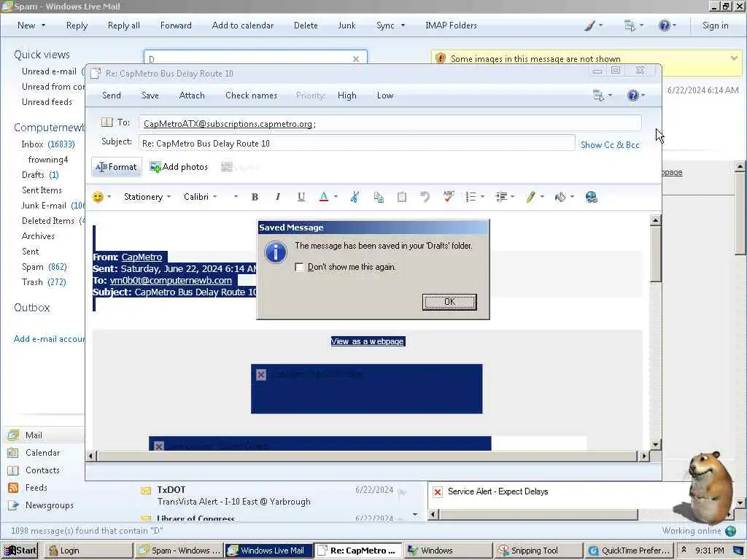Screen dimensions: 747x560
Task: Click the numbered list icon
Action: pos(471,197)
